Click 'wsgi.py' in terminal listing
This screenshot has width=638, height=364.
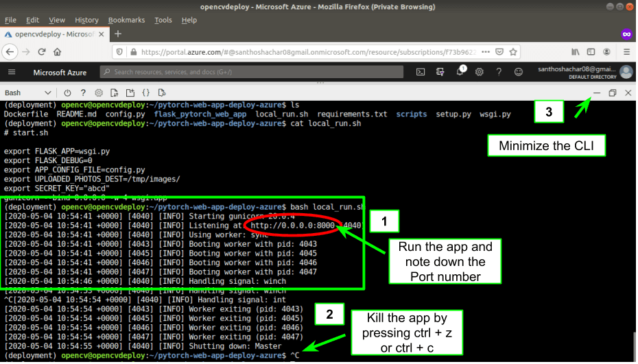(x=495, y=114)
